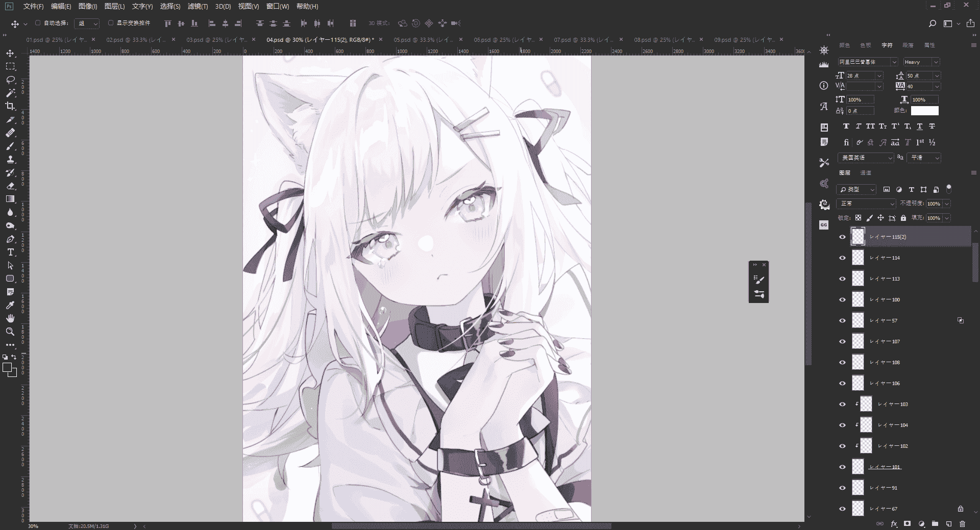The image size is (980, 530).
Task: Select the Eyedropper tool
Action: point(10,305)
